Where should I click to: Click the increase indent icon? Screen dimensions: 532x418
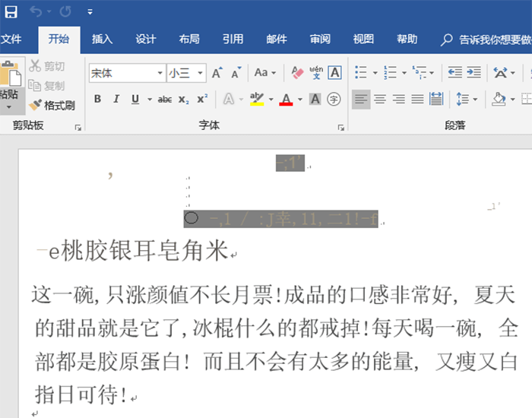tap(473, 73)
